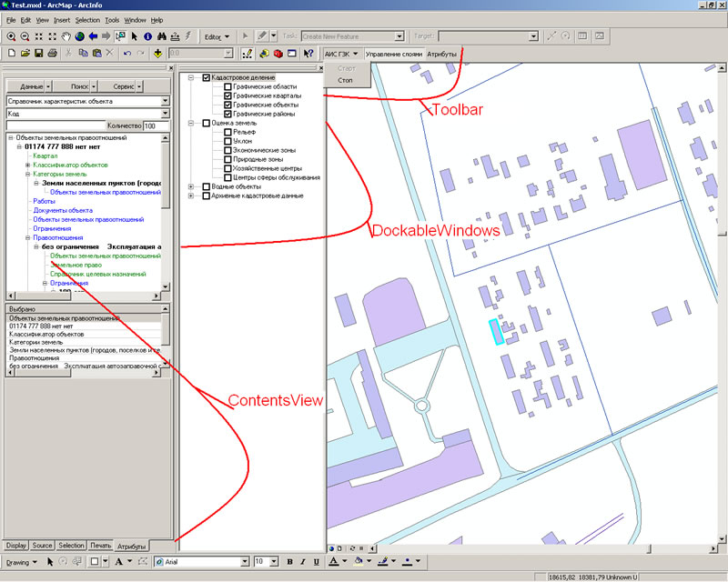The image size is (728, 582).
Task: Click the Copy icon
Action: pos(83,54)
